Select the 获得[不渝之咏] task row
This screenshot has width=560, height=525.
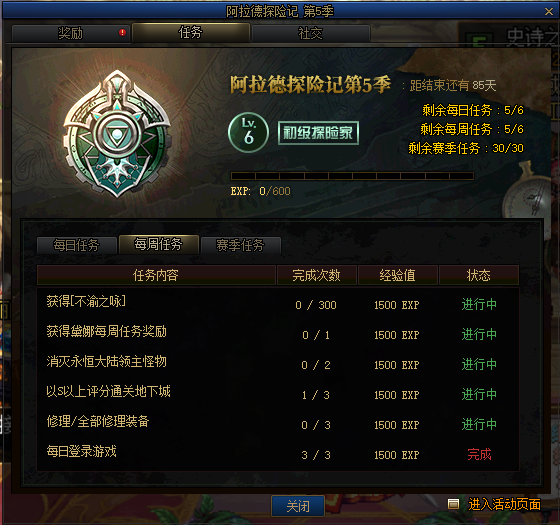tap(278, 304)
